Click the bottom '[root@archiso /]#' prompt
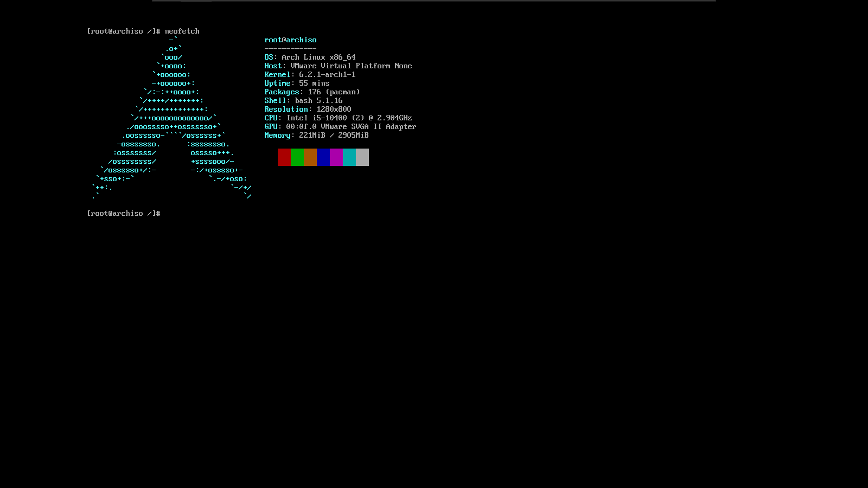 point(124,214)
